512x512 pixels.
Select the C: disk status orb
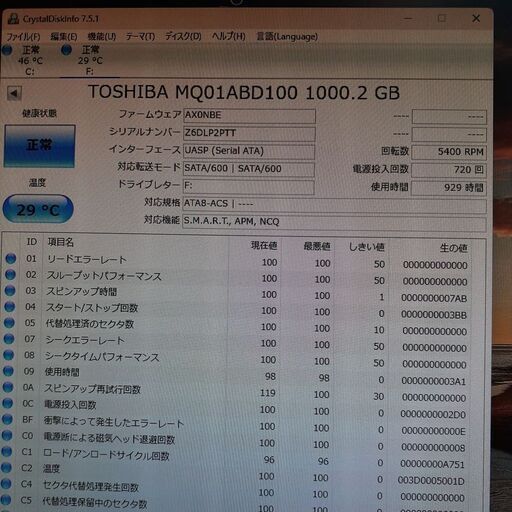[x=7, y=50]
